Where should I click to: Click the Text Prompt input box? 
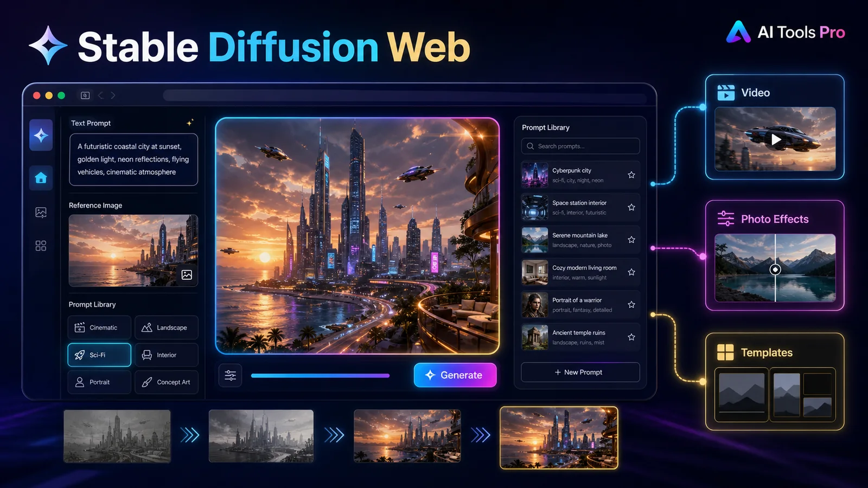pos(133,159)
